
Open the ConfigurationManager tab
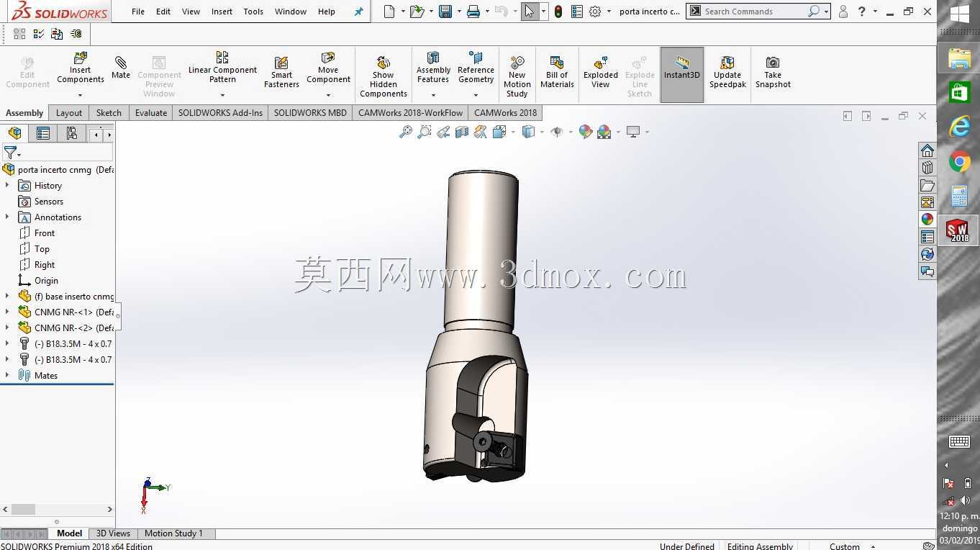tap(71, 133)
